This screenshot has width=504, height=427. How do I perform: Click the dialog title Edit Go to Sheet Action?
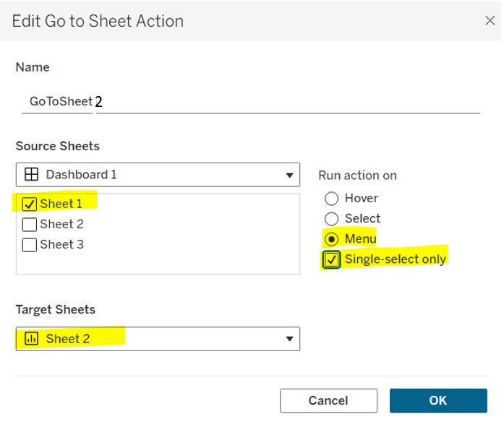(98, 21)
